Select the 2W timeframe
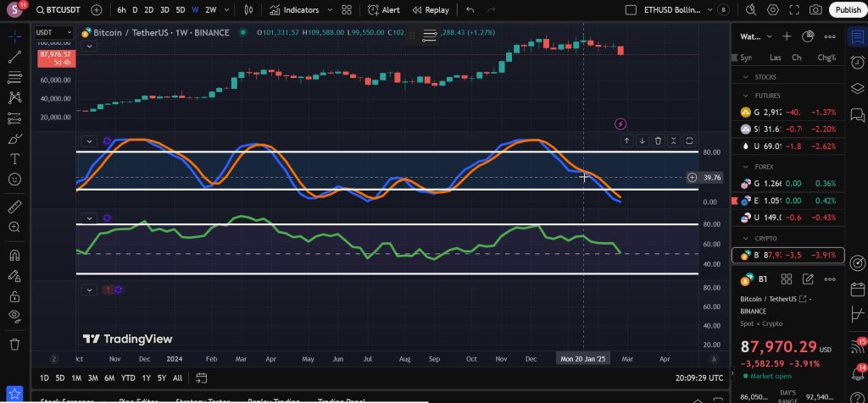Viewport: 868px width, 403px height. pos(211,10)
